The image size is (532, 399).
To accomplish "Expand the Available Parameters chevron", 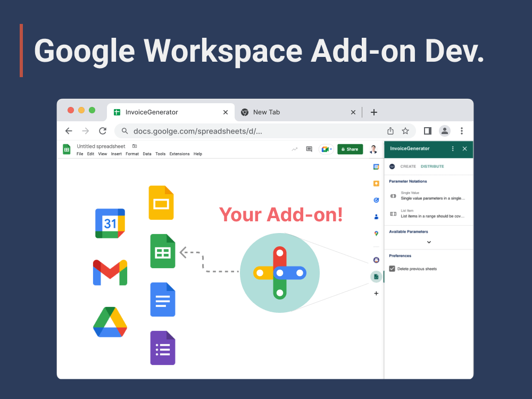I will click(x=429, y=242).
